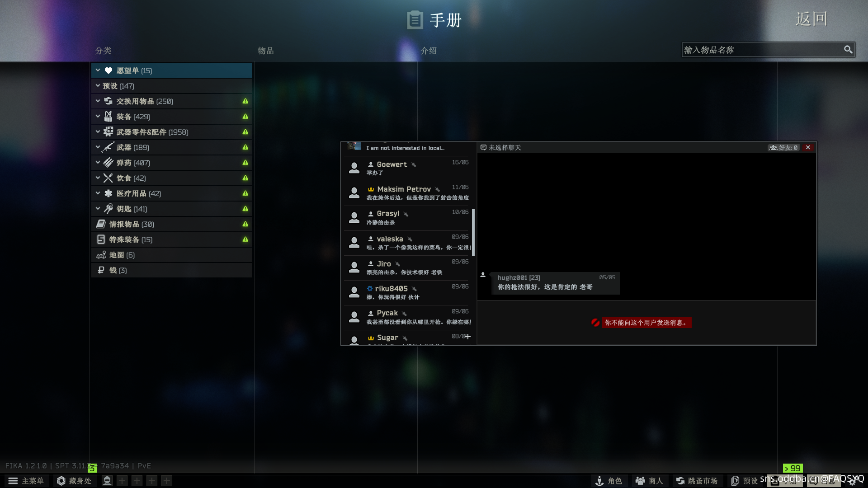Click the chat list scrollbar thumb

473,232
